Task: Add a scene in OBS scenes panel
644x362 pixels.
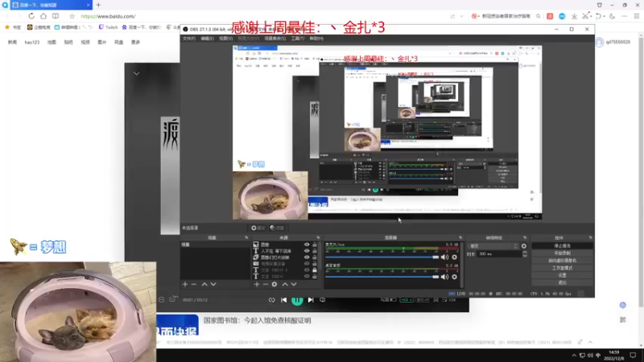Action: (x=185, y=284)
